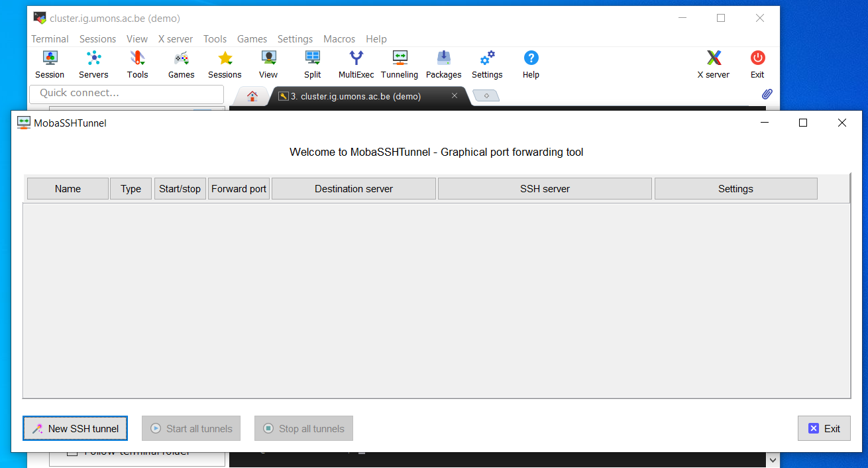Open the Settings gears toolbar icon
868x468 pixels.
click(487, 59)
